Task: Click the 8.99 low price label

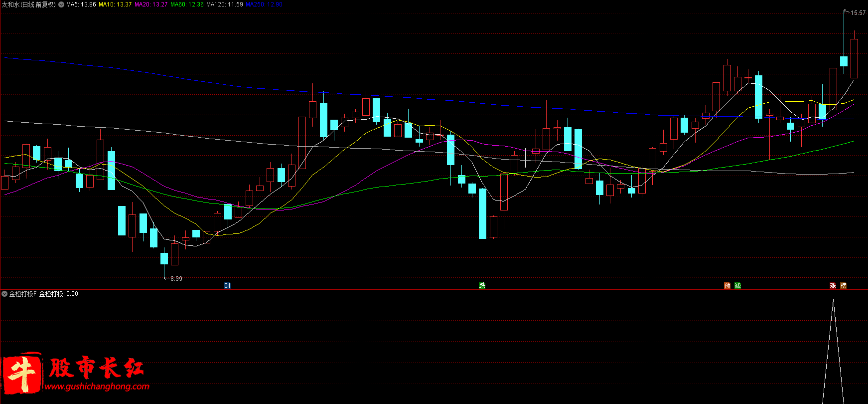Action: (x=176, y=279)
